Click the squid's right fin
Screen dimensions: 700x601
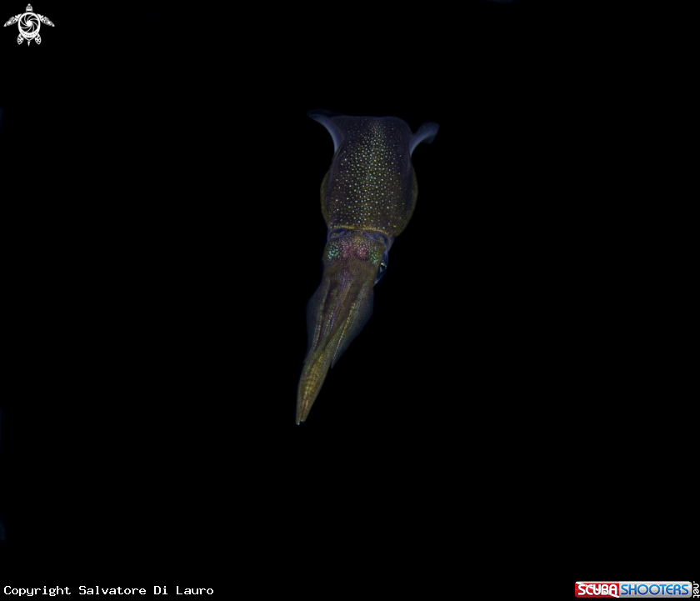coord(423,133)
